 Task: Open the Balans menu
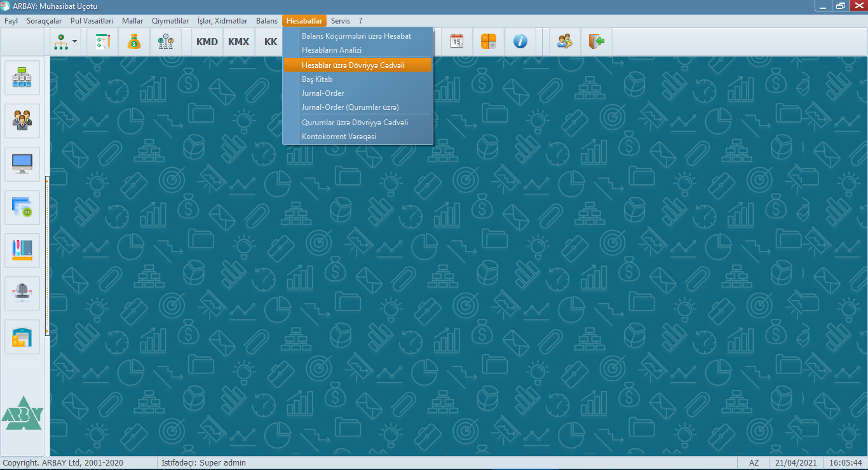click(267, 21)
